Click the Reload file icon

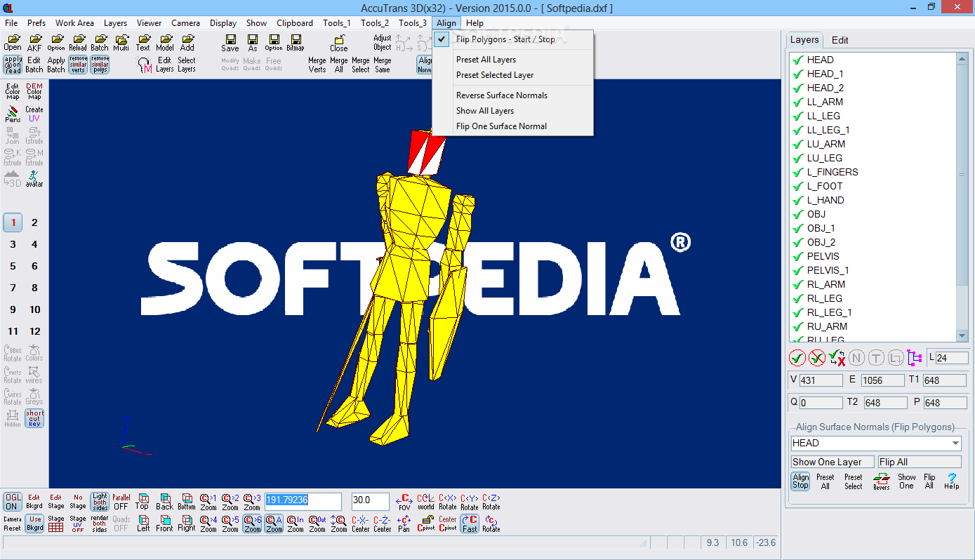78,43
